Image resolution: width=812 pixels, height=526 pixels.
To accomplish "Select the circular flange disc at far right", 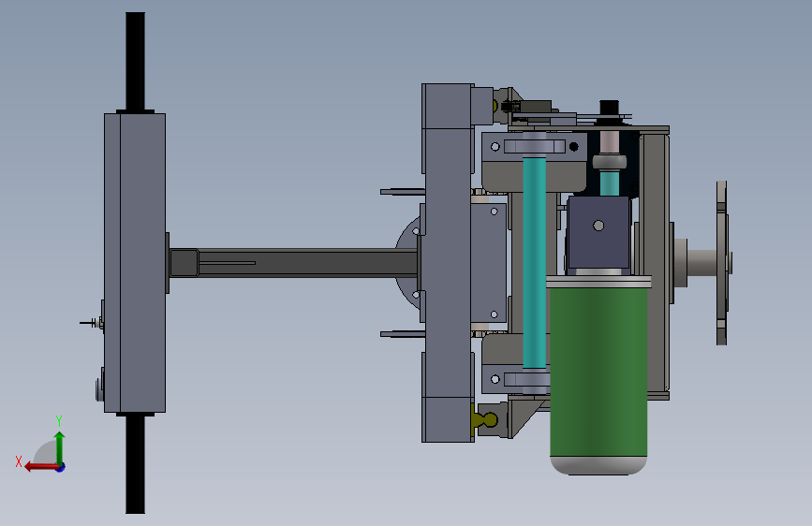I will point(722,263).
